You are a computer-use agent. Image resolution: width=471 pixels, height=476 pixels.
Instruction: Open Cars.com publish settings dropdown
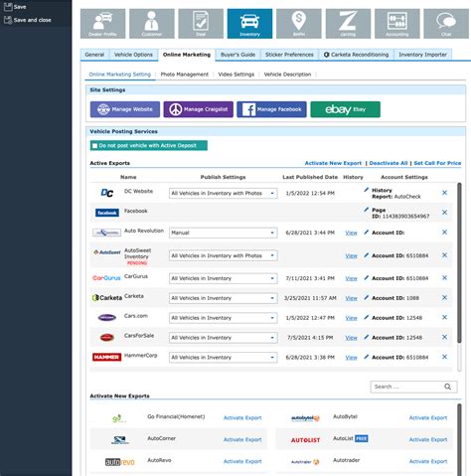click(223, 318)
